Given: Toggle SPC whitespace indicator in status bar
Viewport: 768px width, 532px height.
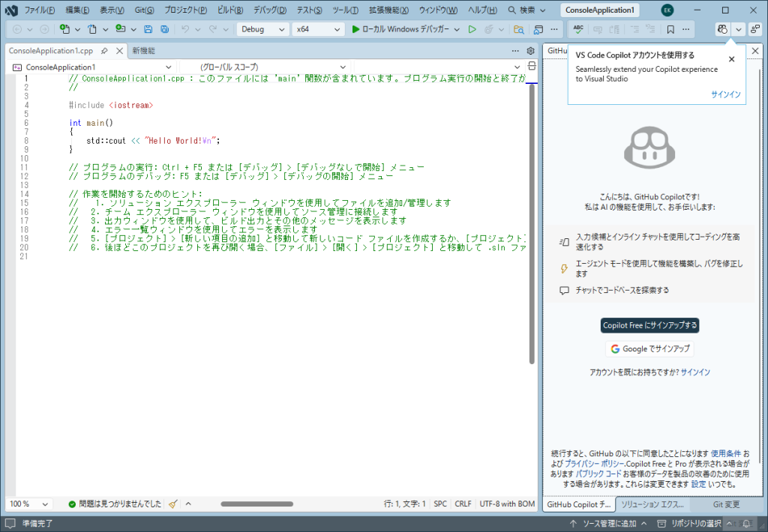Looking at the screenshot, I should (440, 504).
